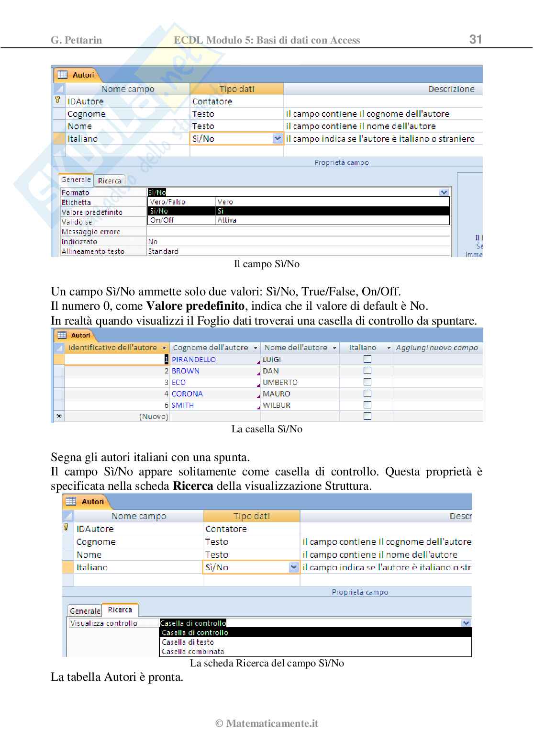534x756 pixels.
Task: Select the Vero/Falso format option
Action: pos(168,202)
